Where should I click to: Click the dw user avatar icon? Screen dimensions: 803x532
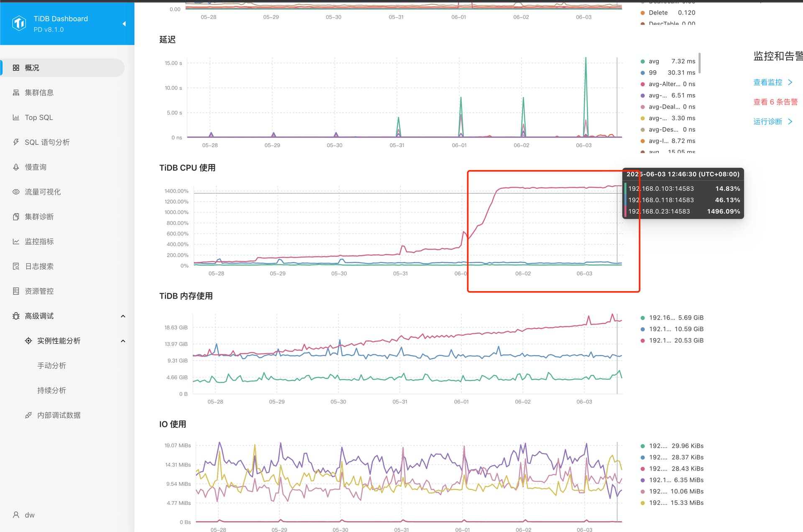[x=16, y=515]
